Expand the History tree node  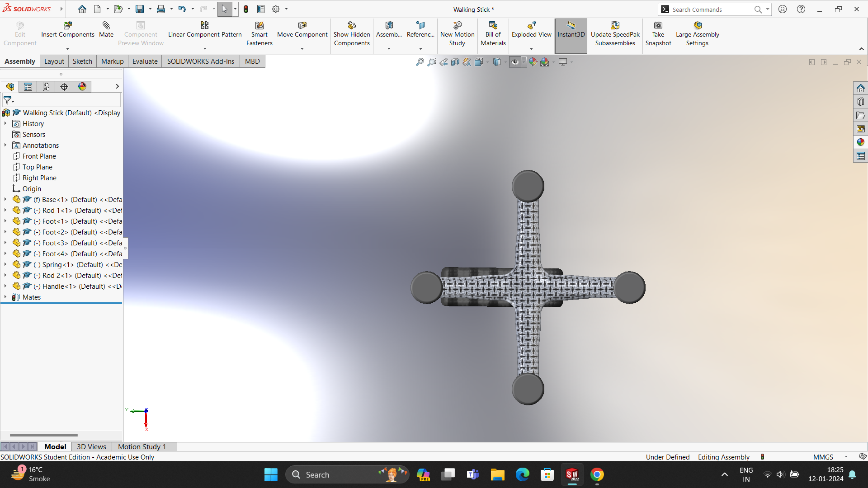(5, 123)
